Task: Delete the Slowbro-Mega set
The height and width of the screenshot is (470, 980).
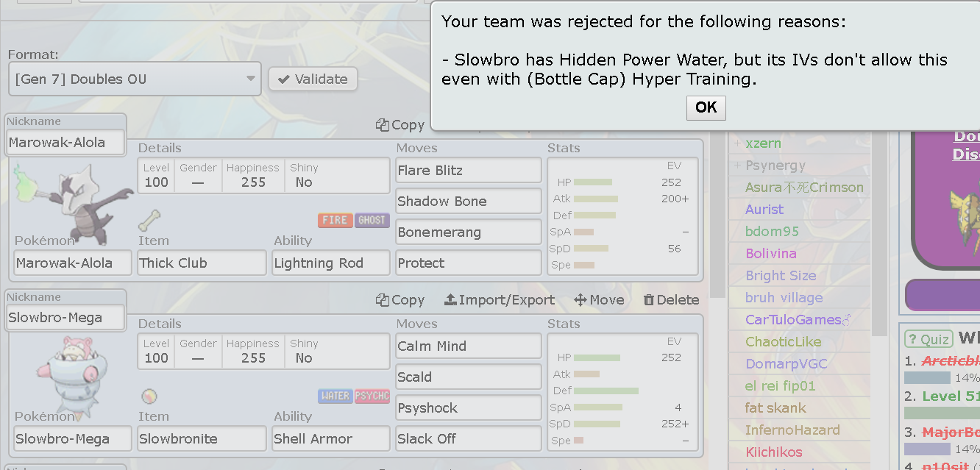Action: pos(671,299)
